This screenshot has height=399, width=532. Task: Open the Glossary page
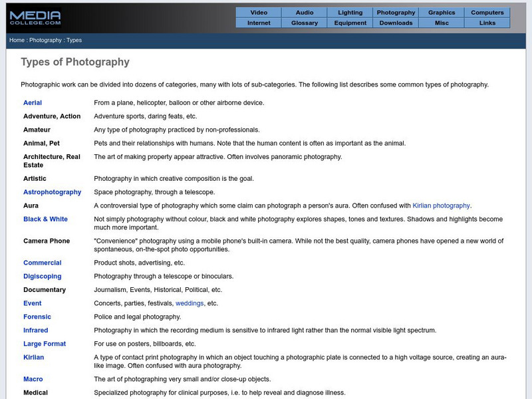(x=304, y=22)
